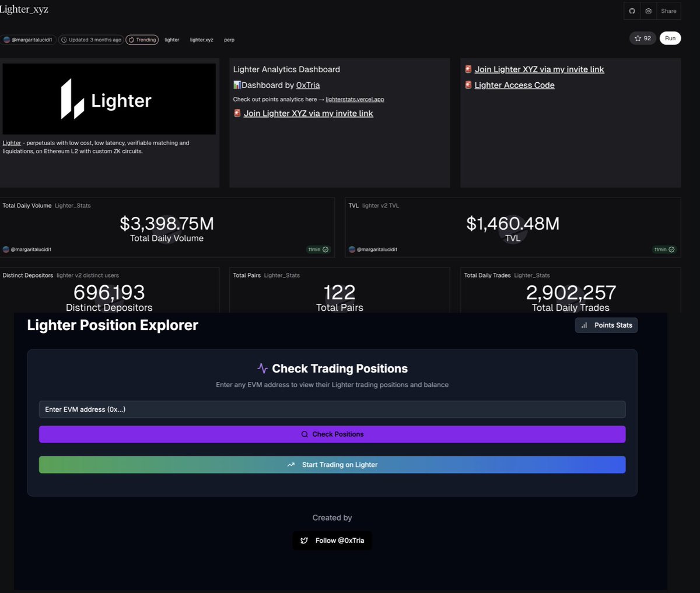The image size is (700, 593).
Task: Select the perp tag
Action: (229, 40)
